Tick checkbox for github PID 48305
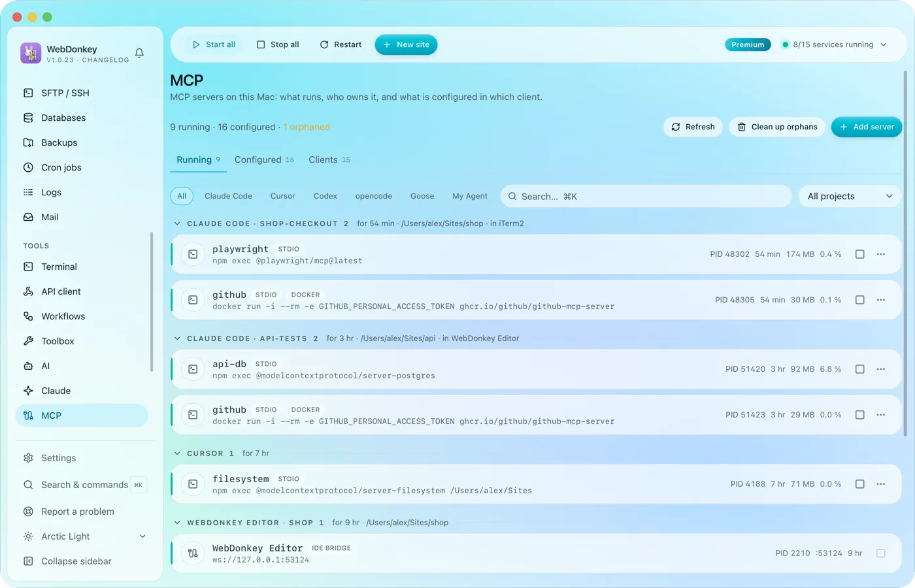The height and width of the screenshot is (588, 915). coord(860,300)
